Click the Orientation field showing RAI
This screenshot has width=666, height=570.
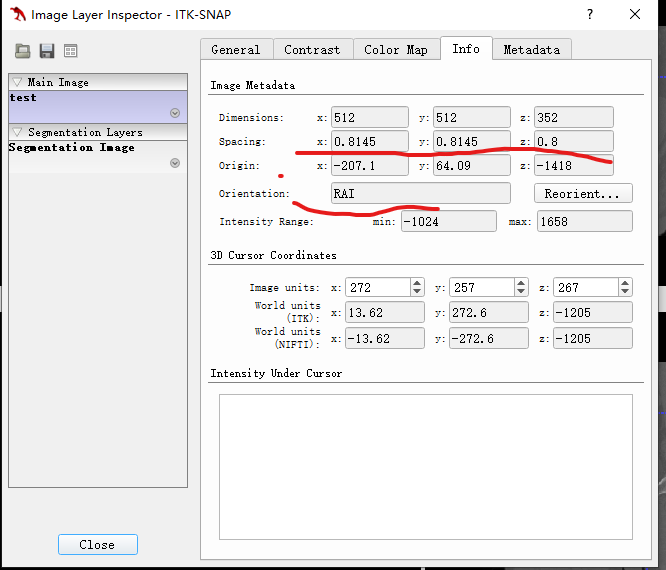click(420, 194)
